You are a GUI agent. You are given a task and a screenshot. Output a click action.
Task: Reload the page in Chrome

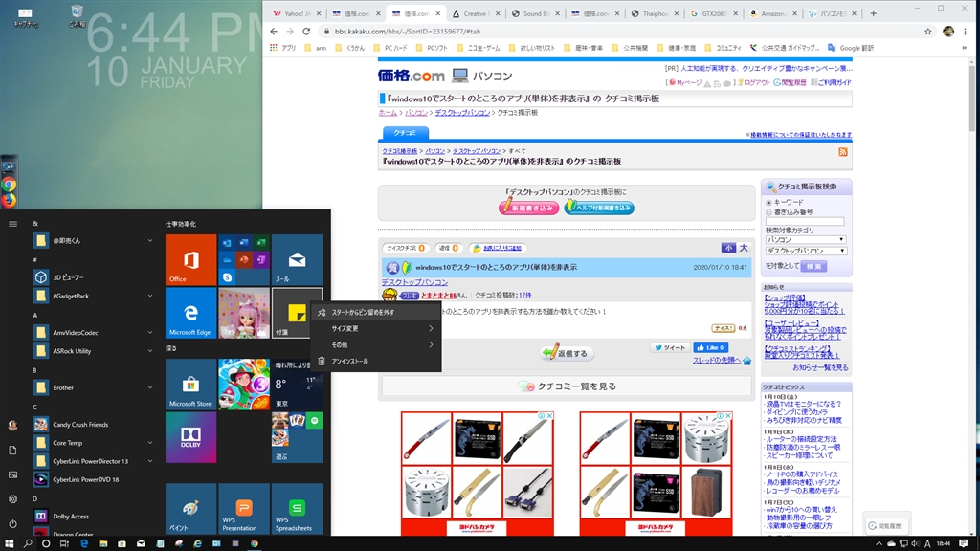306,32
